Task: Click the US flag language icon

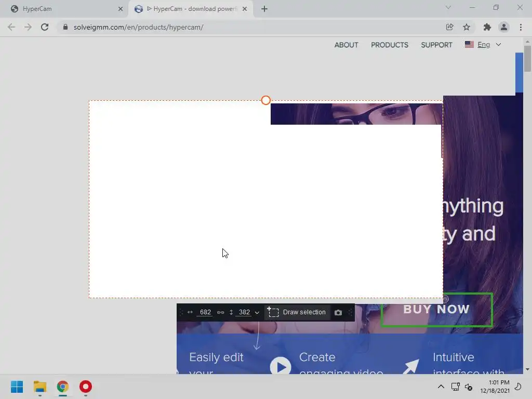Action: [x=469, y=45]
